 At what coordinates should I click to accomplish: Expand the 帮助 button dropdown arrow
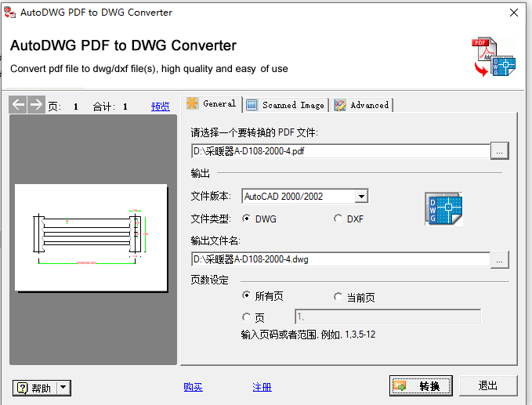coord(63,388)
